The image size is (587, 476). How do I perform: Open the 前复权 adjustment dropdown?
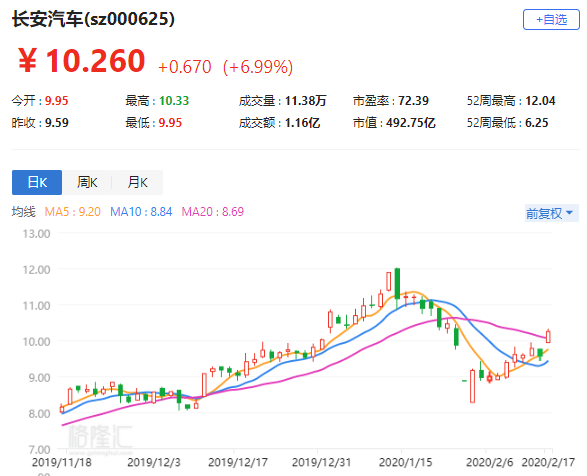click(x=551, y=213)
